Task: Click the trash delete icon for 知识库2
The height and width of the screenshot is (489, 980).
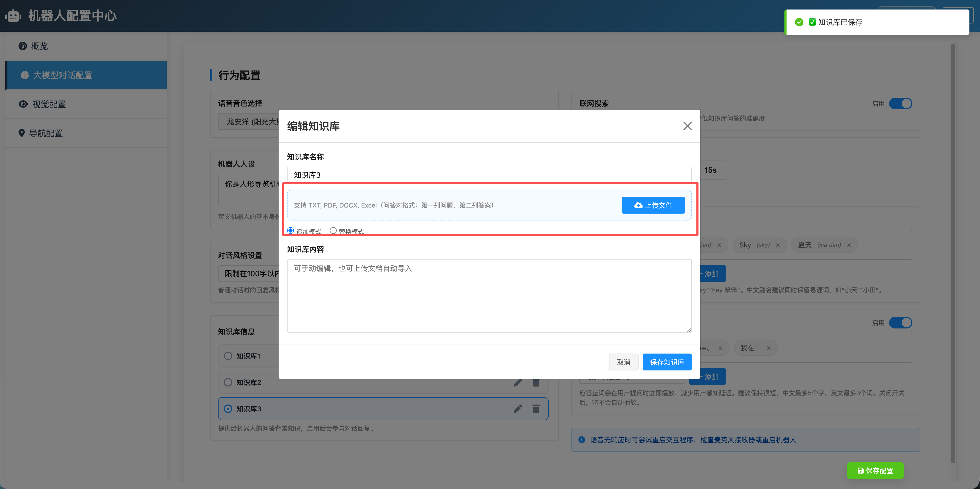Action: 536,382
